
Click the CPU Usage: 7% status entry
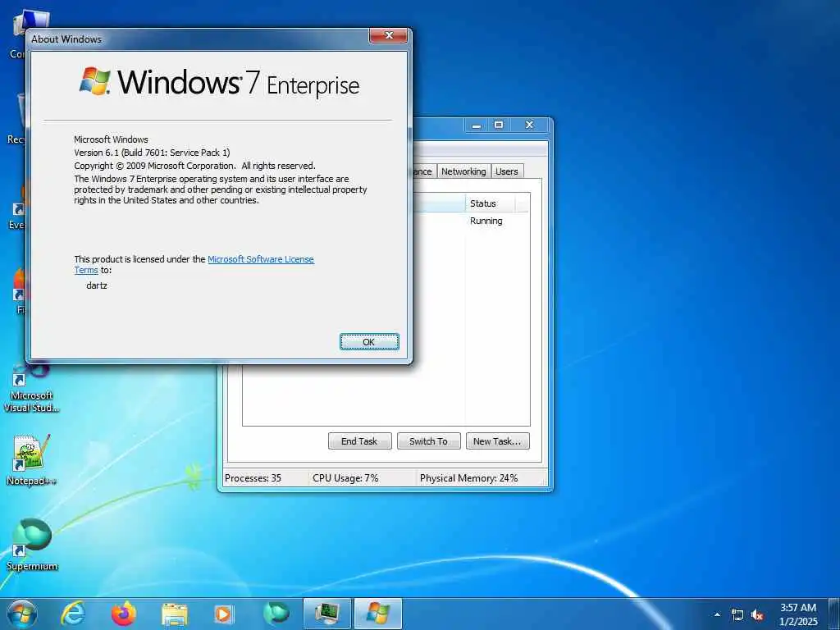345,478
